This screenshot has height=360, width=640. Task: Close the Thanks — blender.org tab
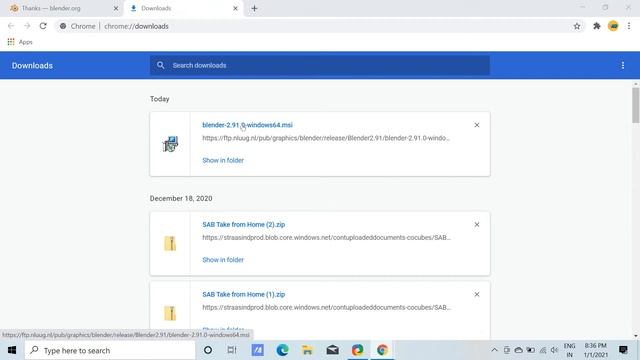(116, 8)
